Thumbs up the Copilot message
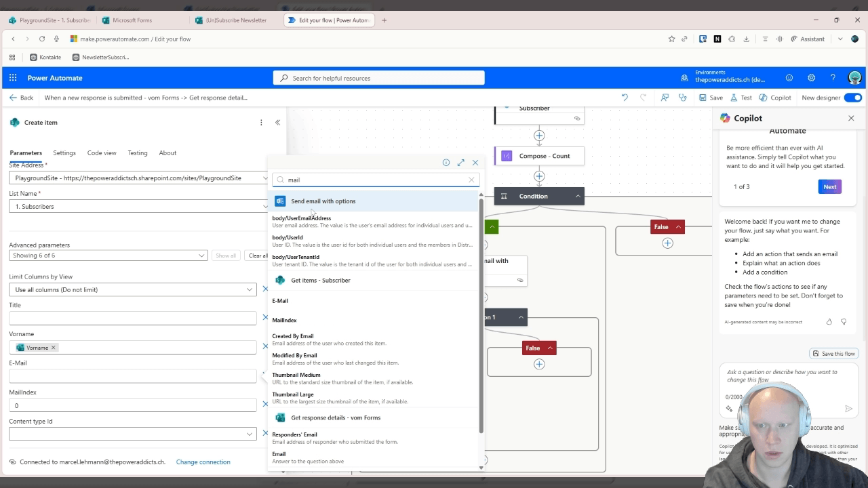This screenshot has height=488, width=868. [x=829, y=322]
